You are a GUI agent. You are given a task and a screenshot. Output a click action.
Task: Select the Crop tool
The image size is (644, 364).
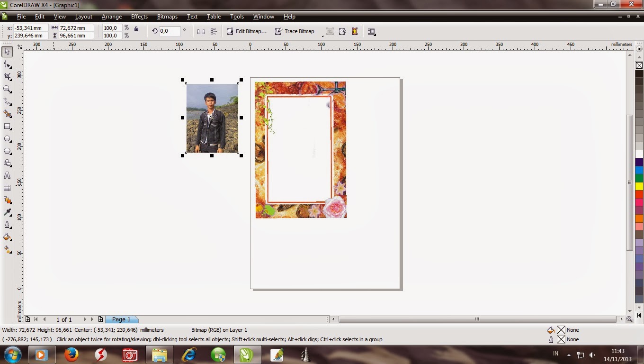[7, 76]
